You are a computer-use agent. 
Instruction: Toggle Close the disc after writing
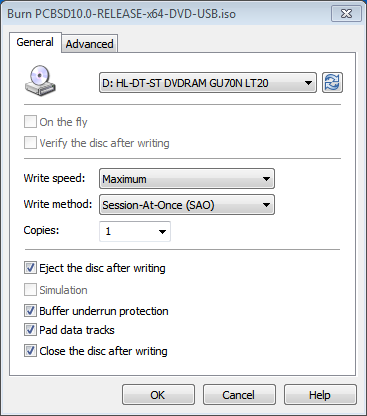[30, 351]
